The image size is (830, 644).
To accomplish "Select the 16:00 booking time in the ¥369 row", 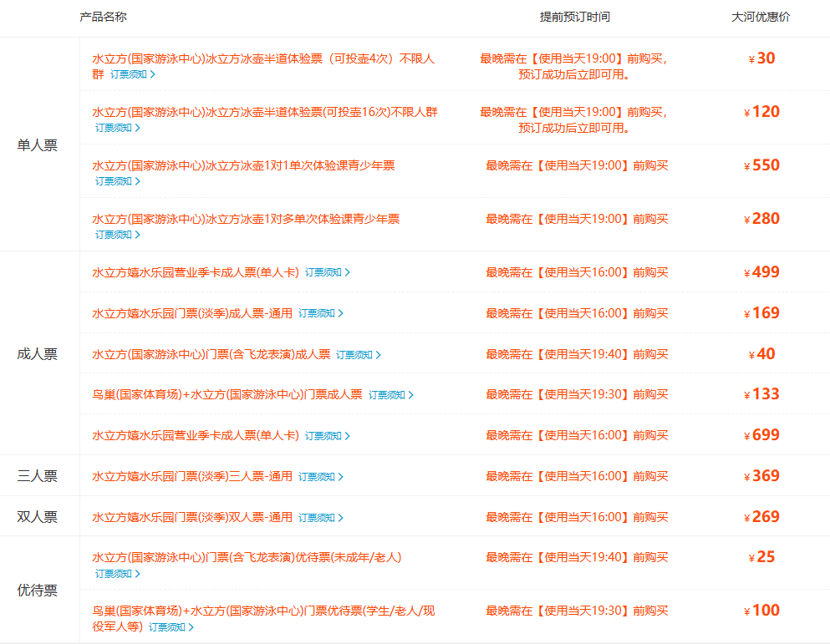I will (577, 476).
